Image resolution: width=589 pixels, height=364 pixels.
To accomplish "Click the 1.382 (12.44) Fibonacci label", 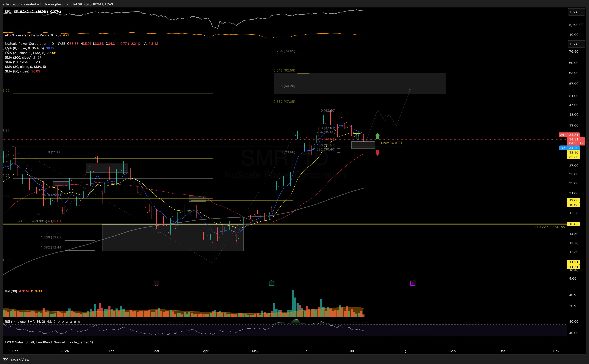I will click(x=52, y=247).
